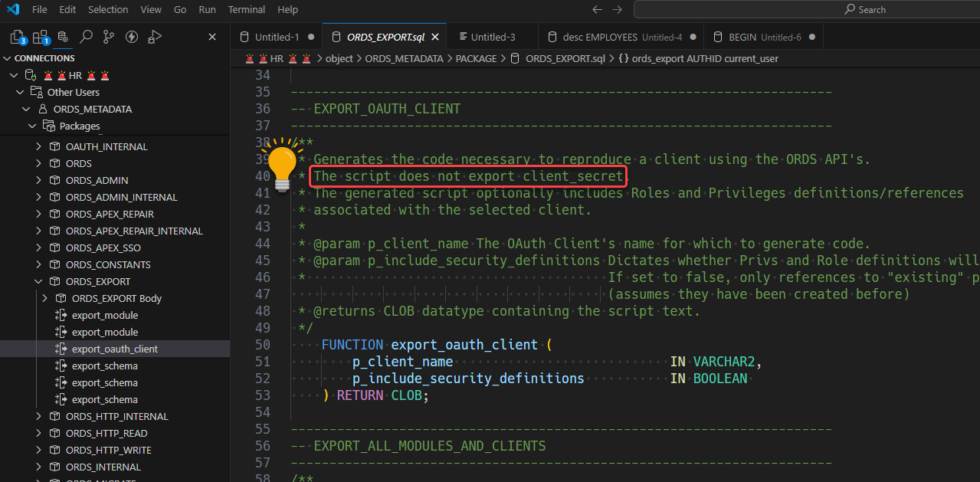The width and height of the screenshot is (980, 482).
Task: Click the lightbulb code action icon
Action: (281, 163)
